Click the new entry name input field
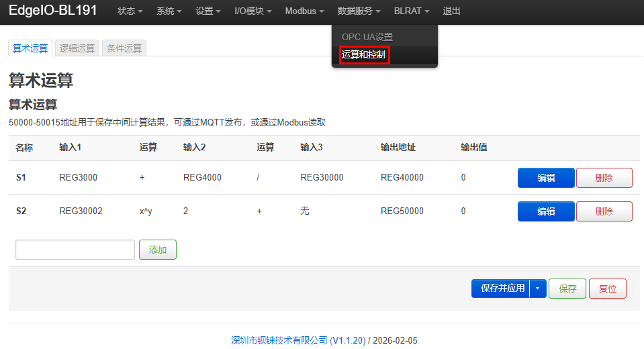 [75, 250]
